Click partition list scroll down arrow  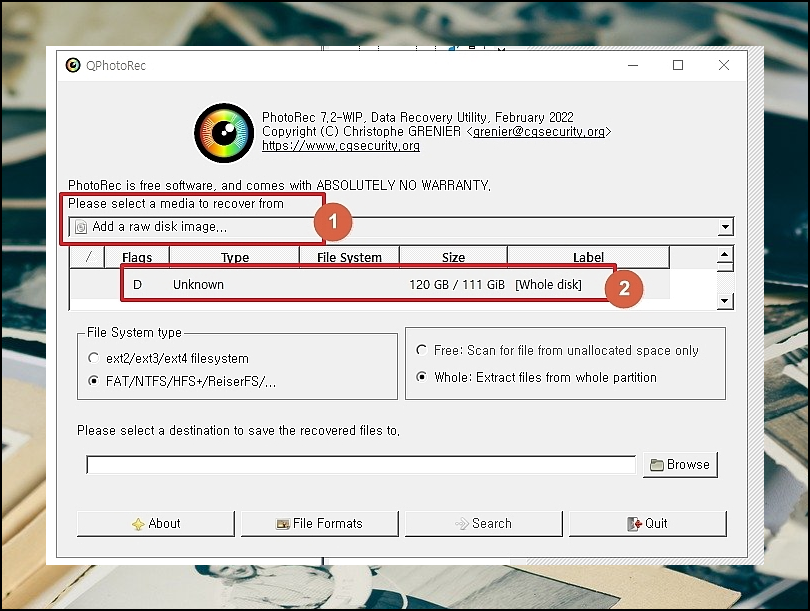pos(725,301)
